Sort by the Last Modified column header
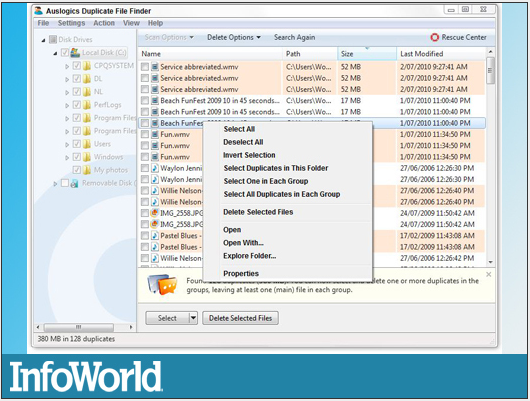 441,54
